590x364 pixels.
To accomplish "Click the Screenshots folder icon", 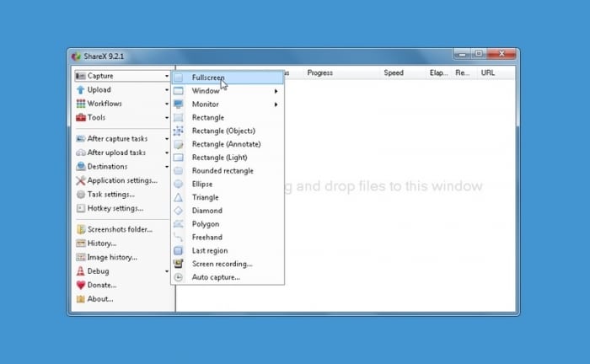I will (81, 229).
